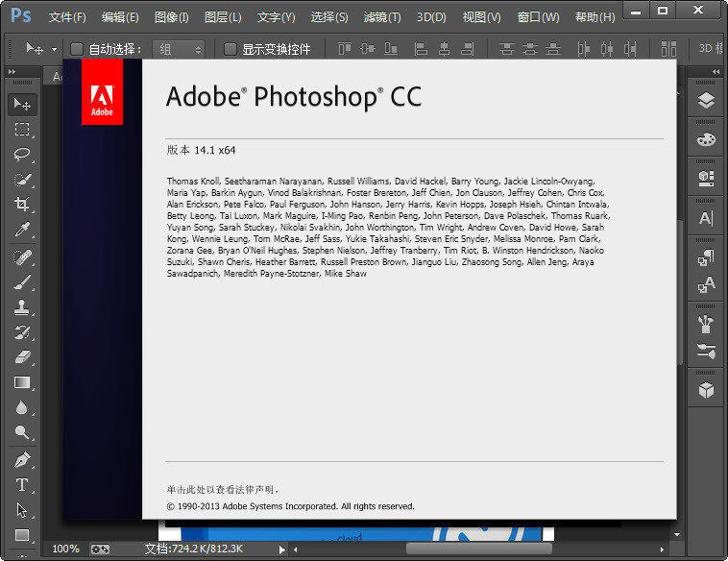The height and width of the screenshot is (561, 728).
Task: Open the 3D materials panel icon
Action: (x=706, y=179)
